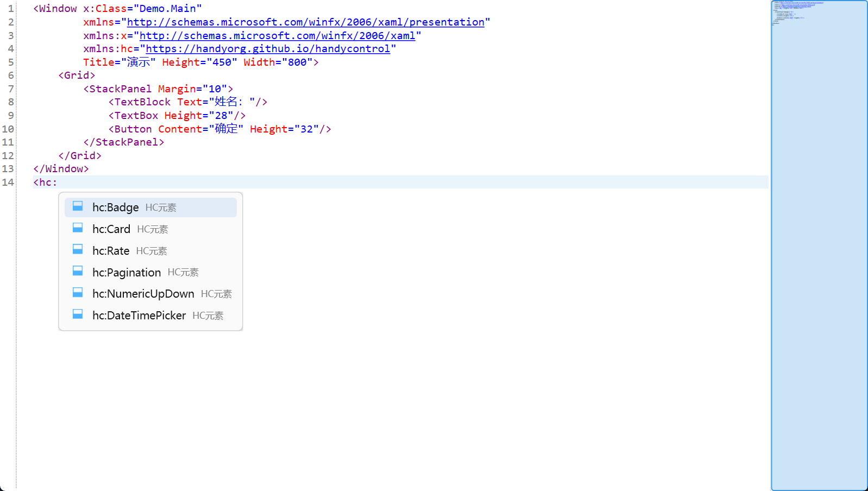Click the Width="800" attribute
868x491 pixels.
(x=278, y=62)
